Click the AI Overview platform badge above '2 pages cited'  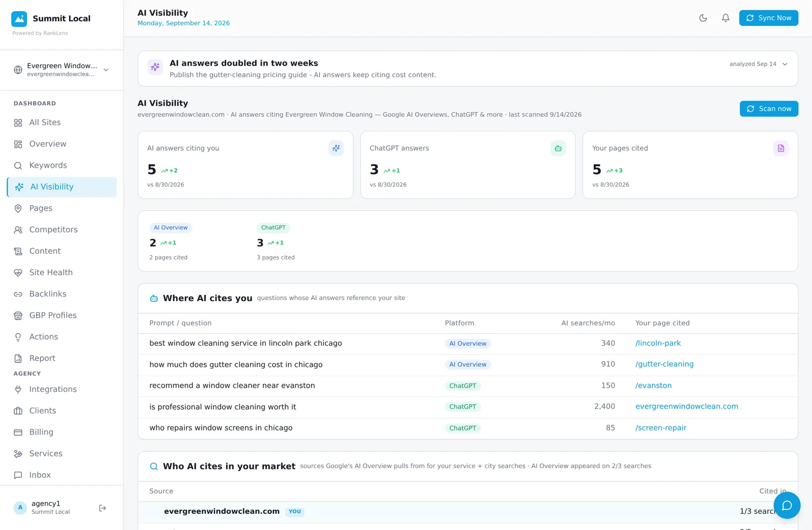(171, 227)
